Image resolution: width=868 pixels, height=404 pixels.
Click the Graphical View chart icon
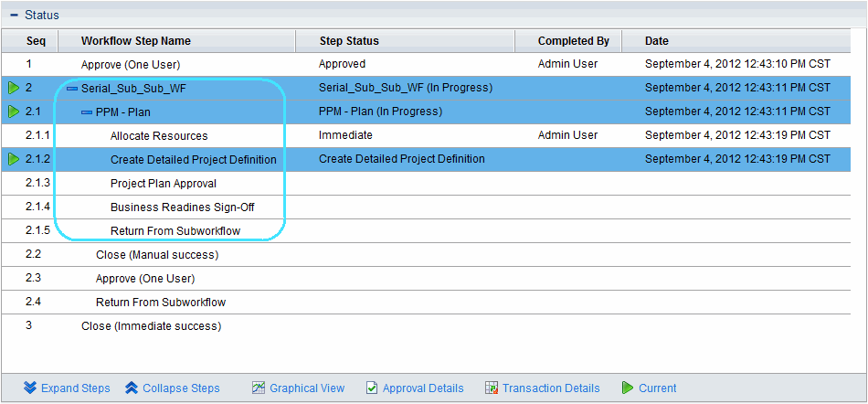pyautogui.click(x=259, y=388)
